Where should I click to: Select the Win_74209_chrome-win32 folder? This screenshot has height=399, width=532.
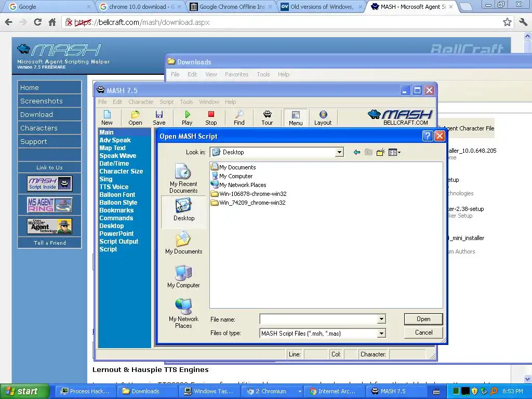[x=248, y=203]
